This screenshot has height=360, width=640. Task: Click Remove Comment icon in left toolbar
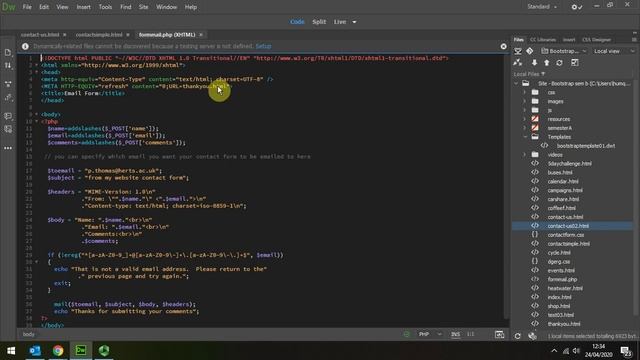tap(8, 129)
